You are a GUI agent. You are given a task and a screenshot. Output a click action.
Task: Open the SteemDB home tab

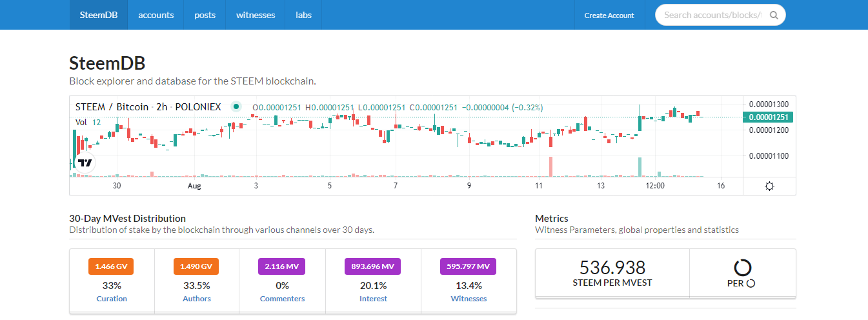coord(99,15)
